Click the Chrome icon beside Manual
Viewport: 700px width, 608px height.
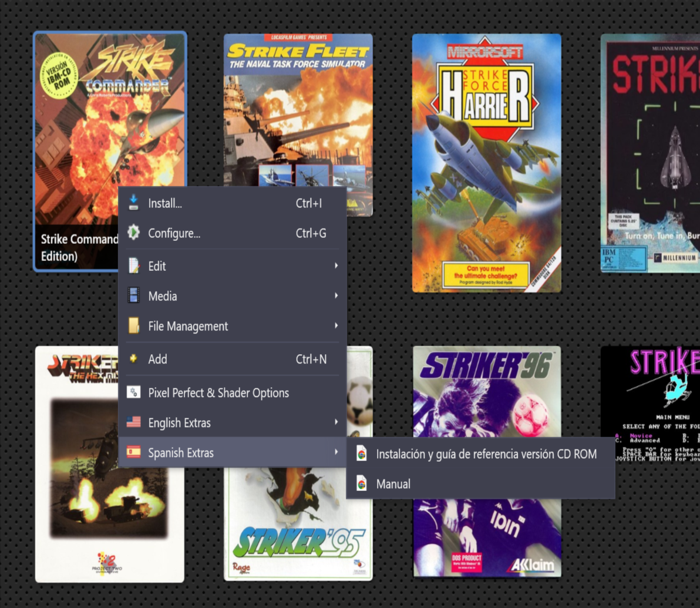362,484
